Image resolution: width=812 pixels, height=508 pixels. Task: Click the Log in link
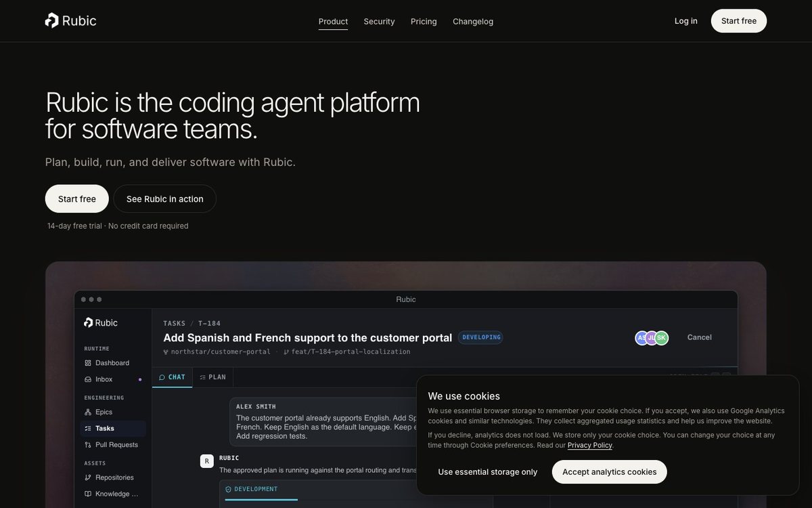[x=686, y=21]
